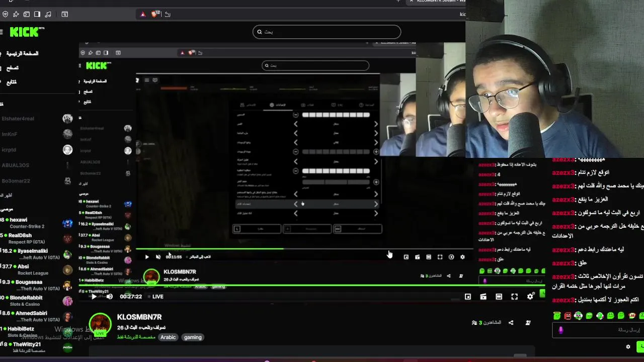Share the KLOSMBN7R stream
This screenshot has width=644, height=362.
coord(511,323)
